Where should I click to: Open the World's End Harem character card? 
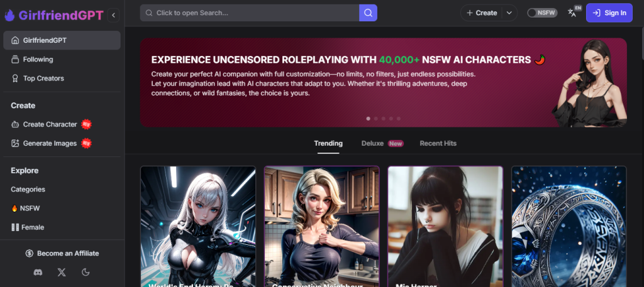(198, 226)
